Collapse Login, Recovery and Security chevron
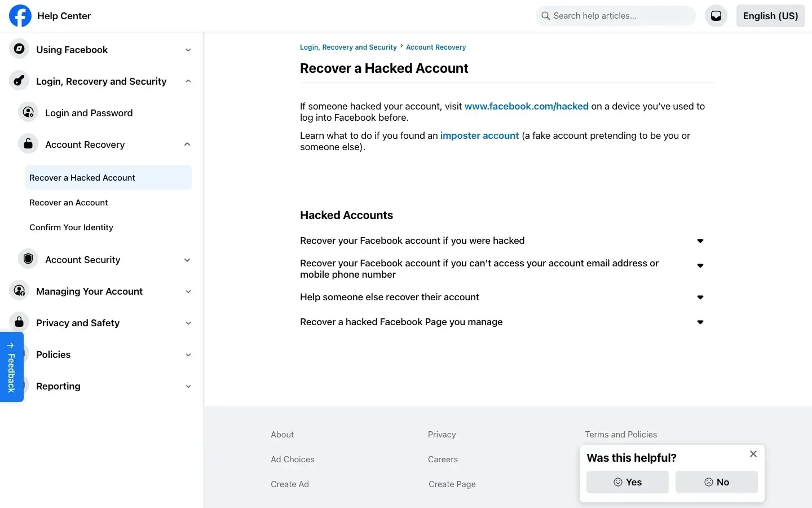Image resolution: width=812 pixels, height=508 pixels. (188, 81)
